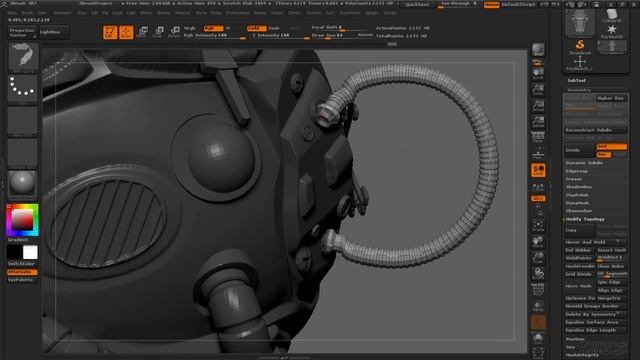Click the Move icon in right shelf
The width and height of the screenshot is (640, 360).
[538, 242]
